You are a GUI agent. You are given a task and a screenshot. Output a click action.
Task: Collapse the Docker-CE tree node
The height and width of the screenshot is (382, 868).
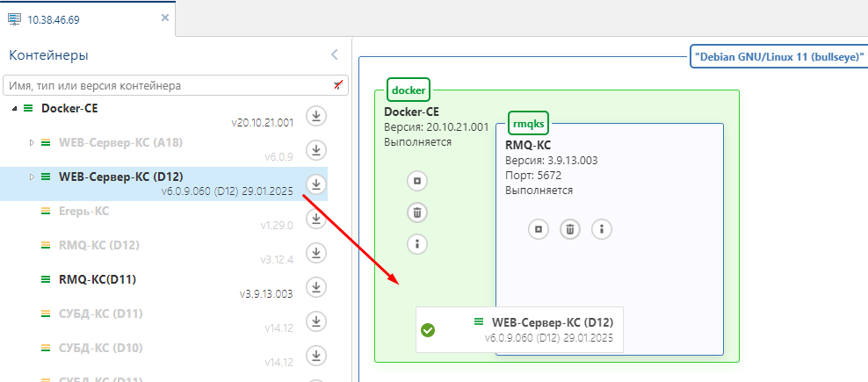pyautogui.click(x=15, y=109)
